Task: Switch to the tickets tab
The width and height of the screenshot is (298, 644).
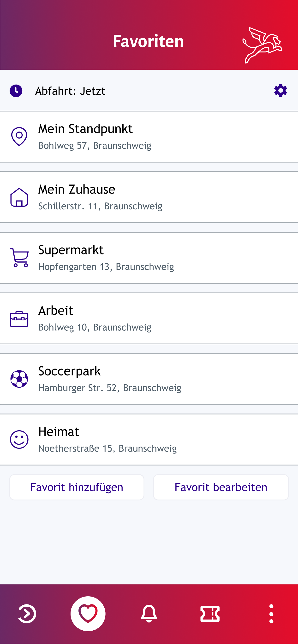Action: tap(210, 614)
